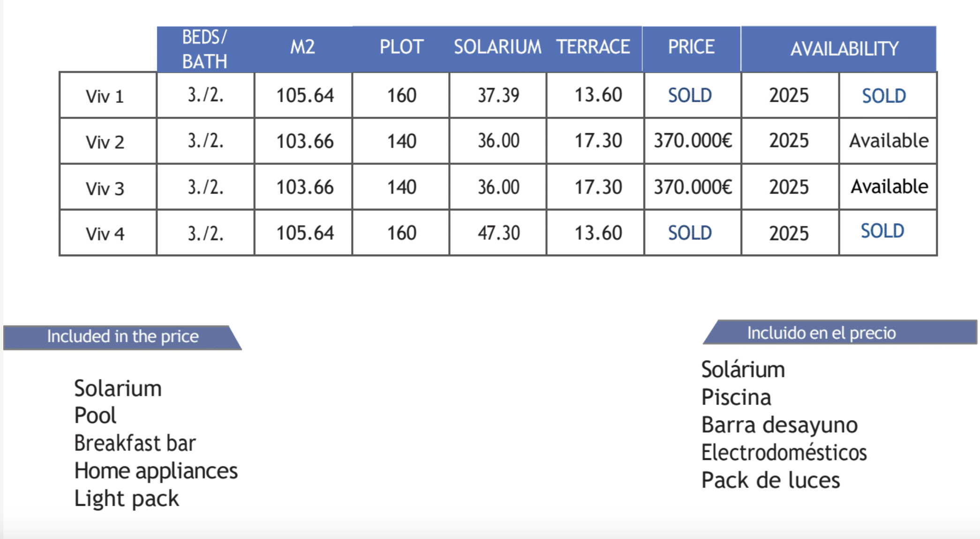The width and height of the screenshot is (980, 539).
Task: Click the TERRACE column header
Action: click(593, 47)
